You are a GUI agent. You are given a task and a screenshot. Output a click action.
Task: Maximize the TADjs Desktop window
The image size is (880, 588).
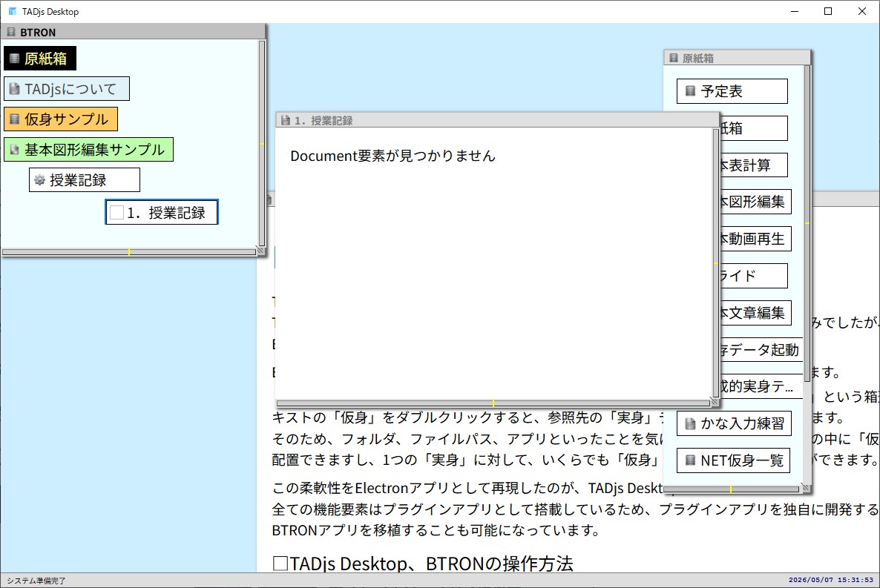828,11
